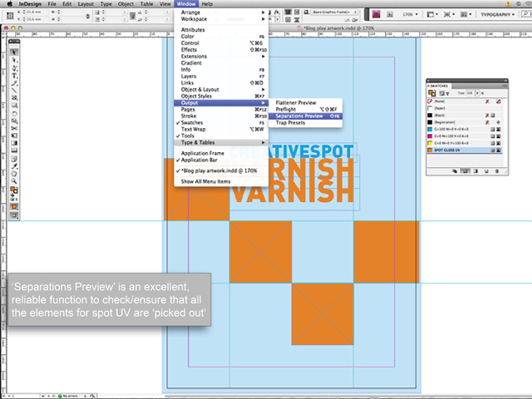532x399 pixels.
Task: Select the Line tool
Action: 14,90
